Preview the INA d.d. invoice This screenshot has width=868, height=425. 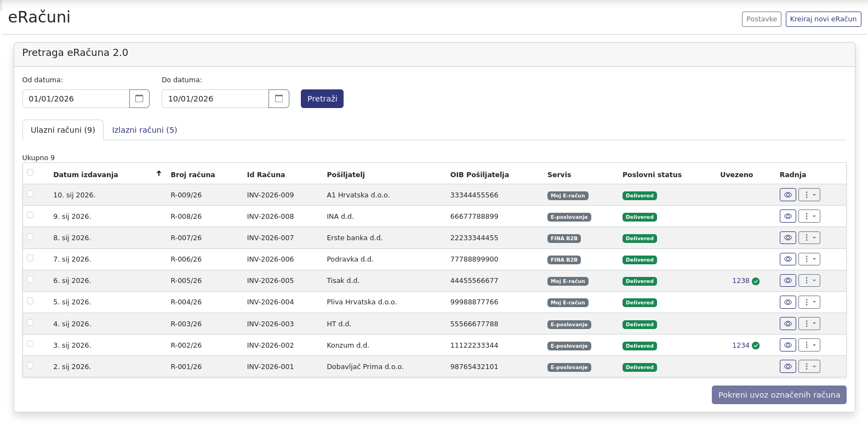[787, 217]
